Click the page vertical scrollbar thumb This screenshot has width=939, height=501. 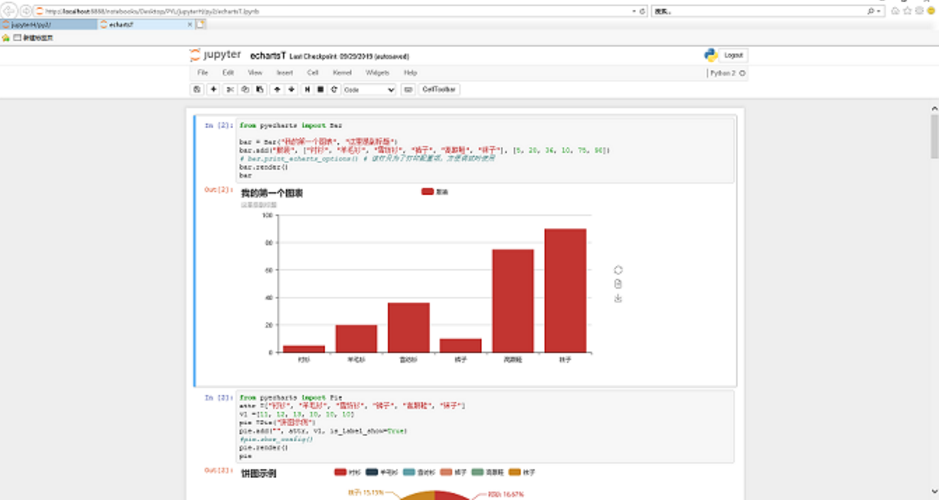[934, 136]
